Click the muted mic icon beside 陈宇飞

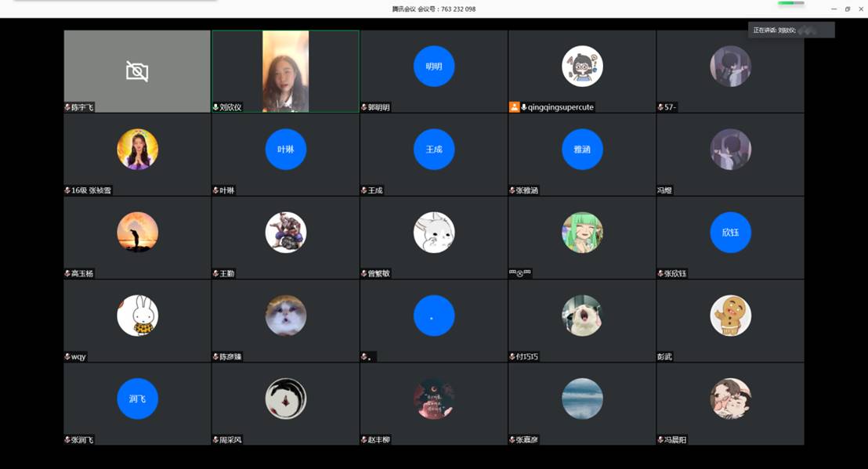[67, 107]
